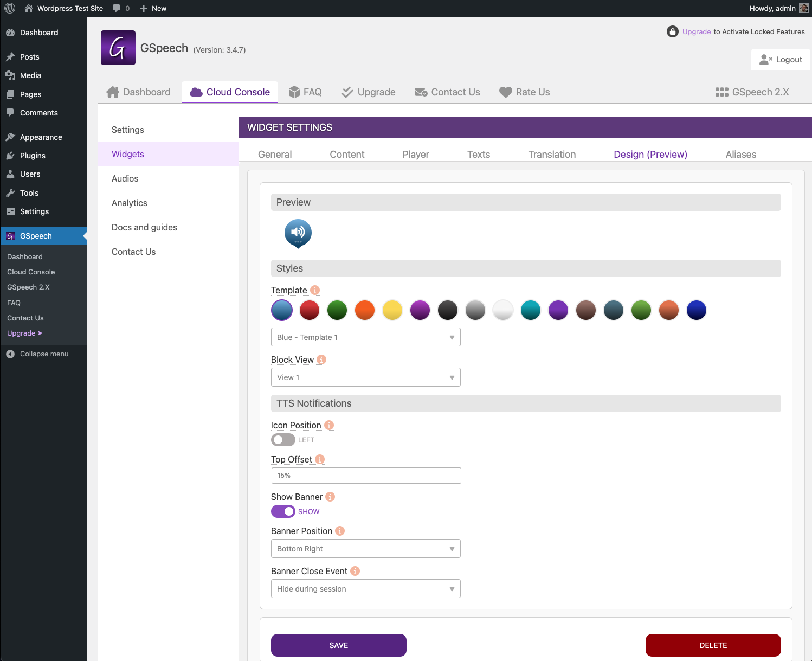Screen dimensions: 812x661
Task: Switch to the Content tab
Action: (x=347, y=155)
